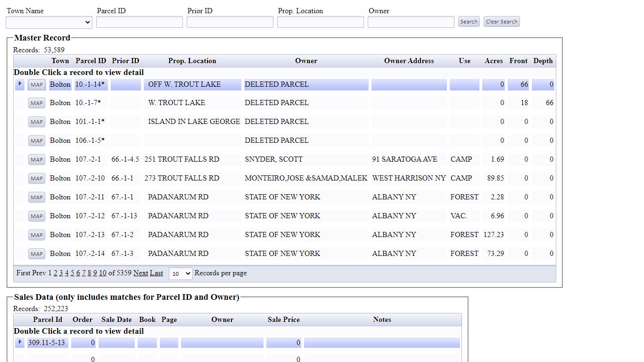This screenshot has height=362, width=644.
Task: Sort sales data by Sale Price header
Action: [284, 320]
